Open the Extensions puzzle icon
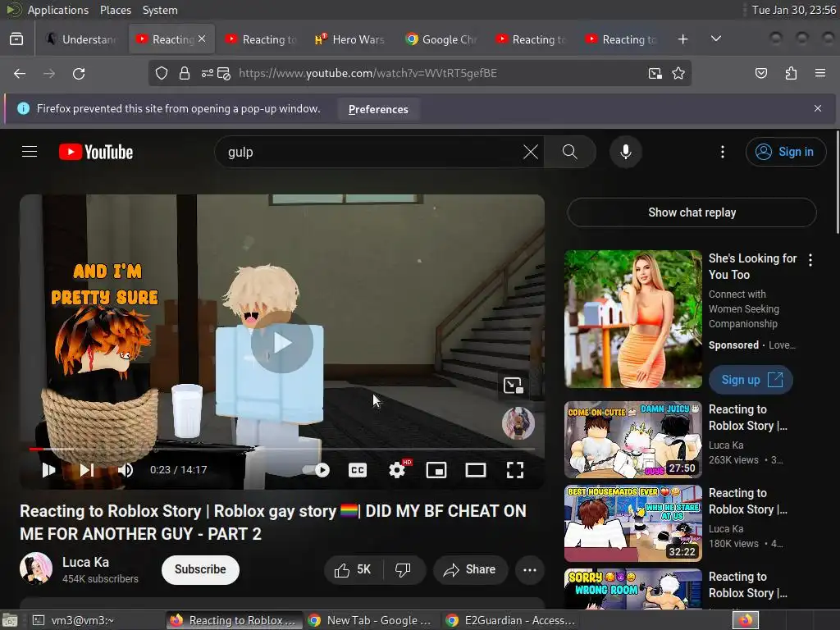 tap(791, 73)
